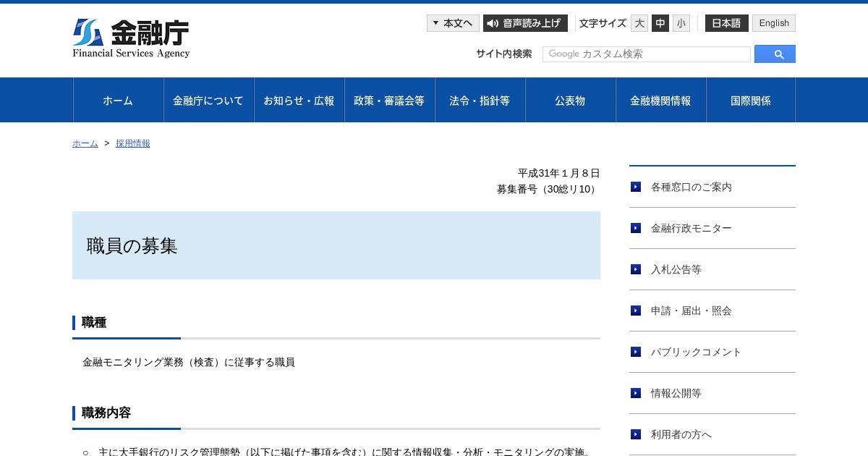Click the arrow icon beside 各種窓口のご案内

636,187
